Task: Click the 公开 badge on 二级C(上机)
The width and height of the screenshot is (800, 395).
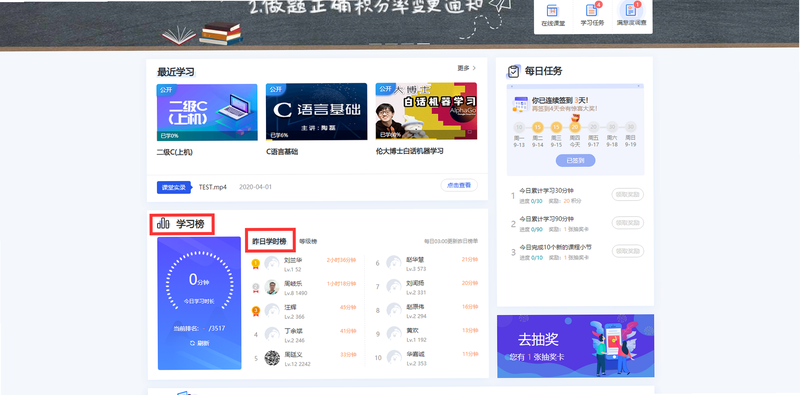Action: pyautogui.click(x=166, y=89)
